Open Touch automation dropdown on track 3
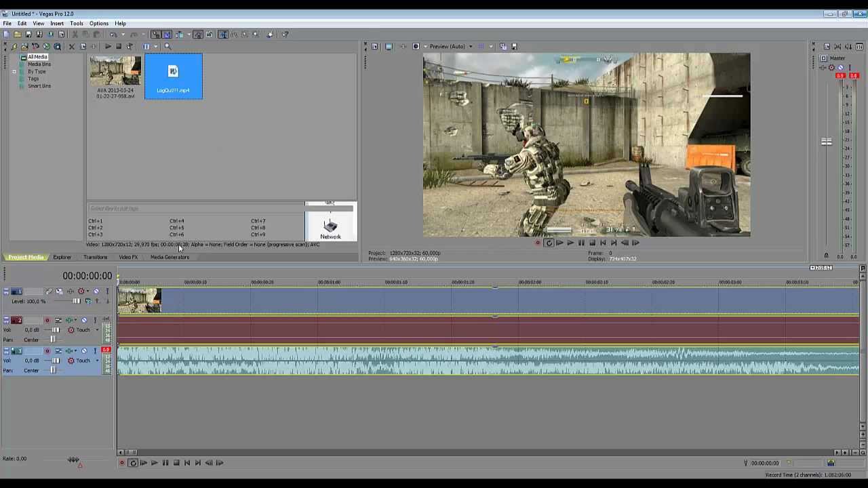 [x=96, y=361]
